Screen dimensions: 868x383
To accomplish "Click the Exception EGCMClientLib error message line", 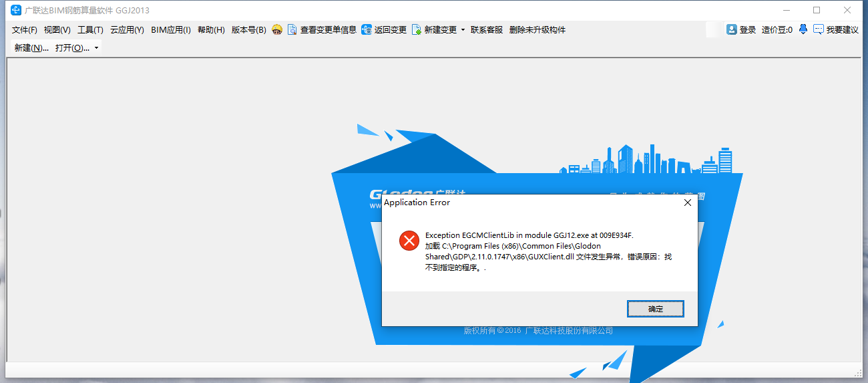I will [529, 235].
